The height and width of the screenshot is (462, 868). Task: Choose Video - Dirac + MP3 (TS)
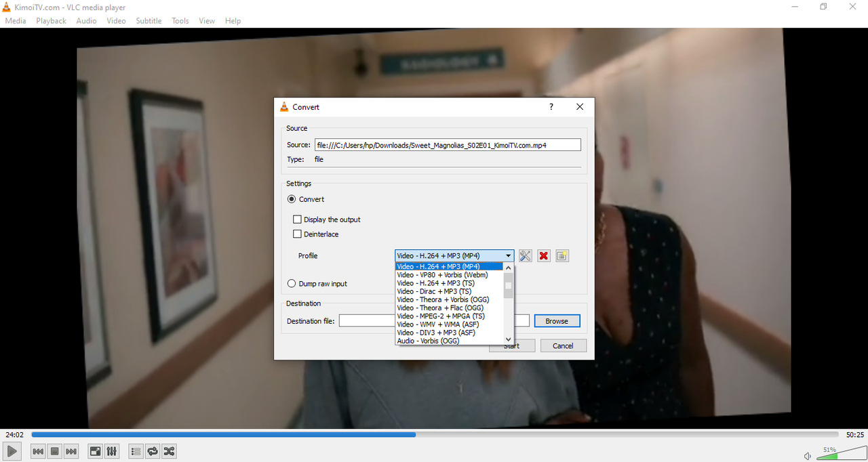pyautogui.click(x=449, y=291)
